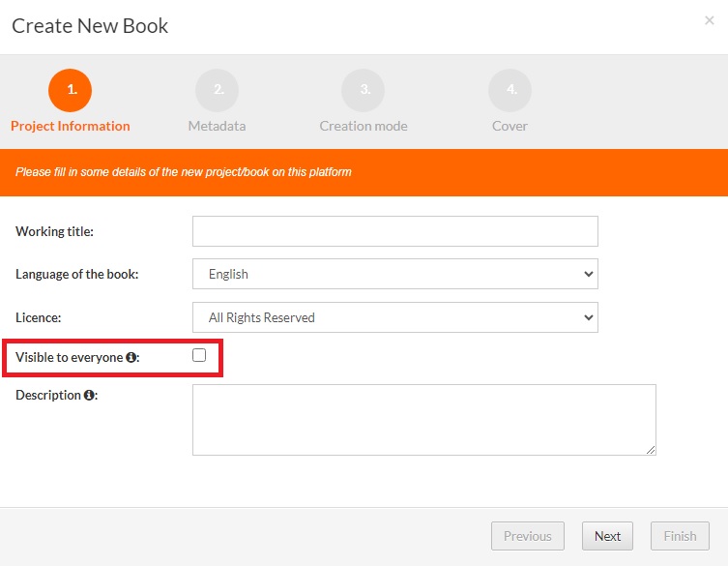Click the orange step 1 circle
This screenshot has width=728, height=566.
pos(71,90)
